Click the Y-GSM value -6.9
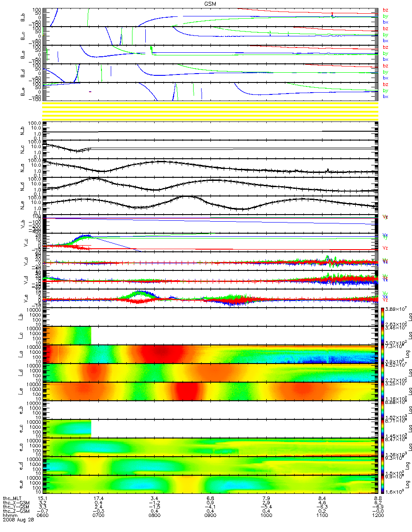 pos(377,507)
